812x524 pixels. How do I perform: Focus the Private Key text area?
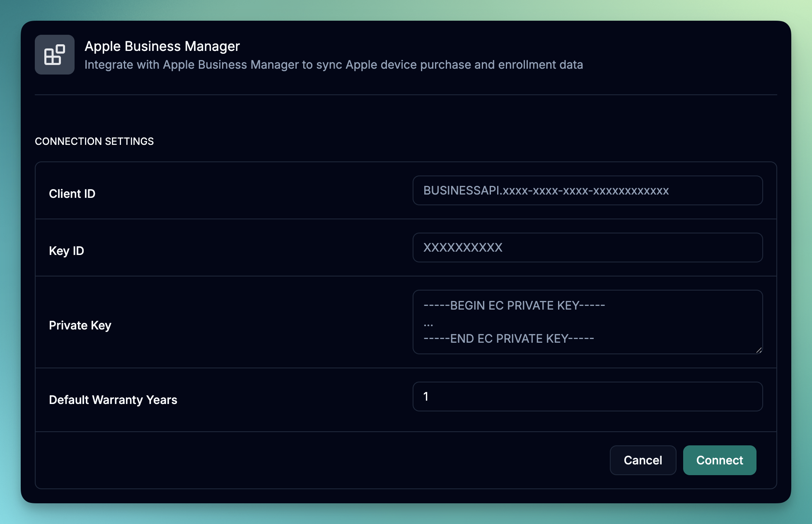pos(679,322)
